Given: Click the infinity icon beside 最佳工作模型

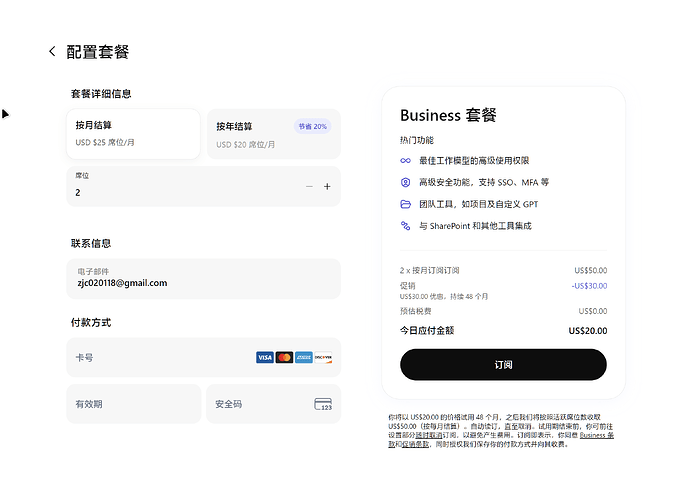Looking at the screenshot, I should [x=405, y=161].
